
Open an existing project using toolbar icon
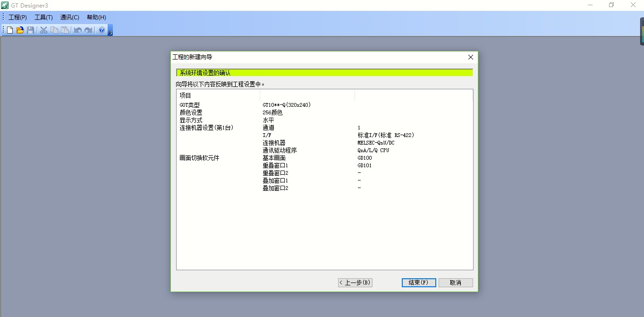[20, 30]
